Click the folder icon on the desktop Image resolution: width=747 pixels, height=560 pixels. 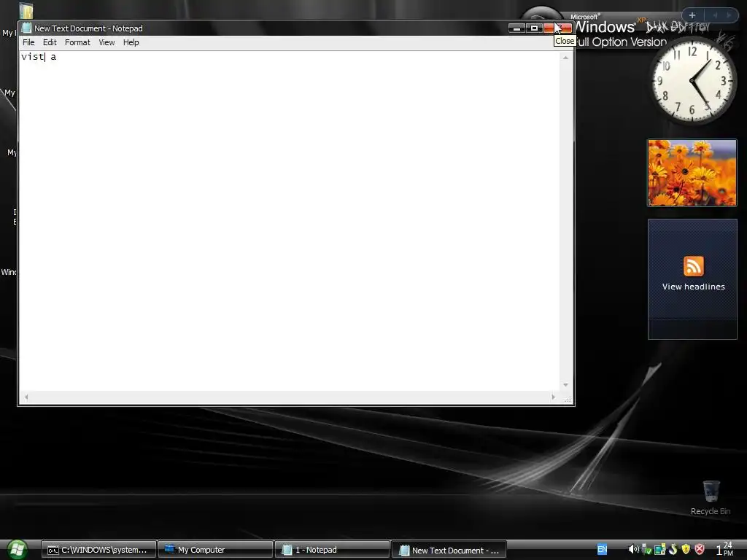[26, 10]
